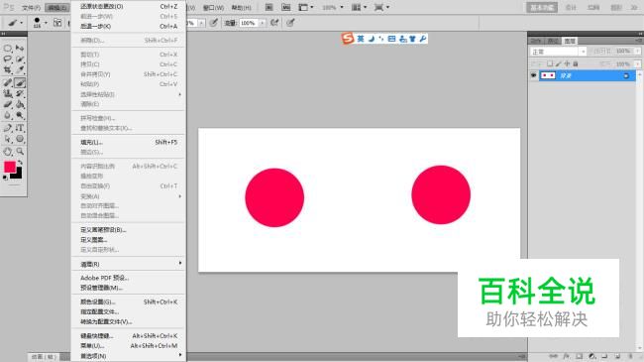Screen dimensions: 644x362
Task: Toggle lock all in Layers panel
Action: pos(576,63)
